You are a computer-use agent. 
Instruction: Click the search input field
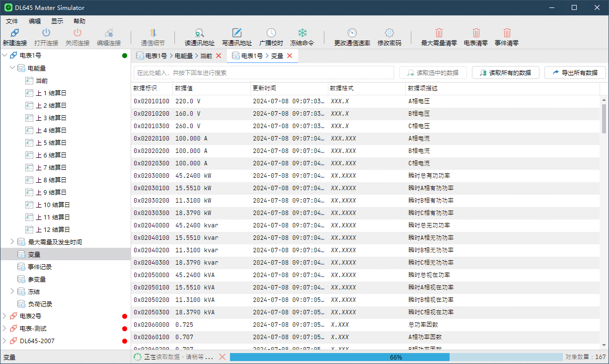[264, 73]
